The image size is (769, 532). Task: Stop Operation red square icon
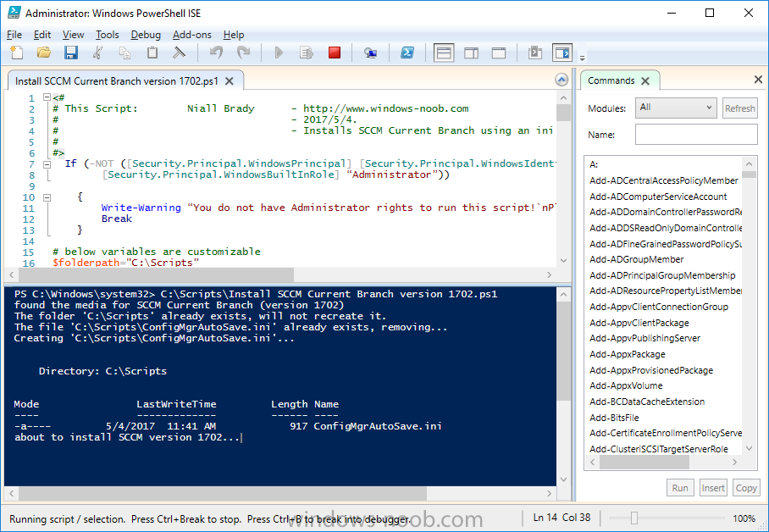[x=335, y=53]
